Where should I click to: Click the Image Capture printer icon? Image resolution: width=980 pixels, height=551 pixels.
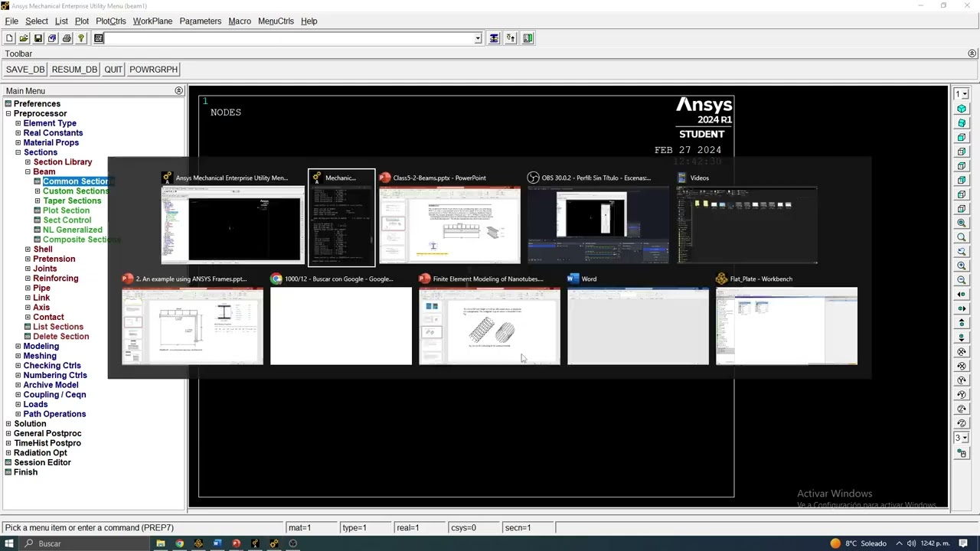coord(67,38)
